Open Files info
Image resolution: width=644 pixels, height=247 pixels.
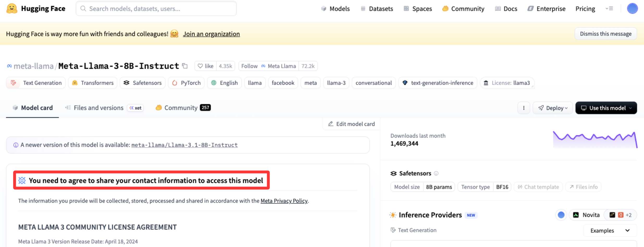(583, 187)
